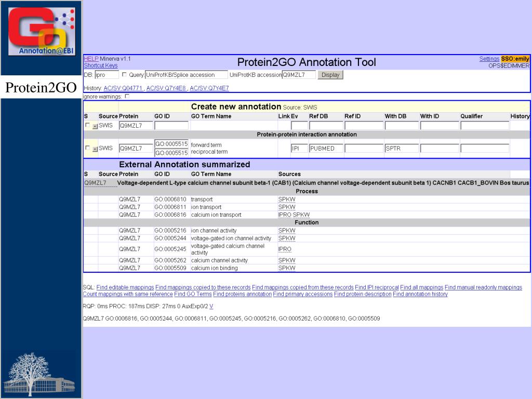
Task: Enable the Ignore warnings checkbox
Action: [x=127, y=96]
